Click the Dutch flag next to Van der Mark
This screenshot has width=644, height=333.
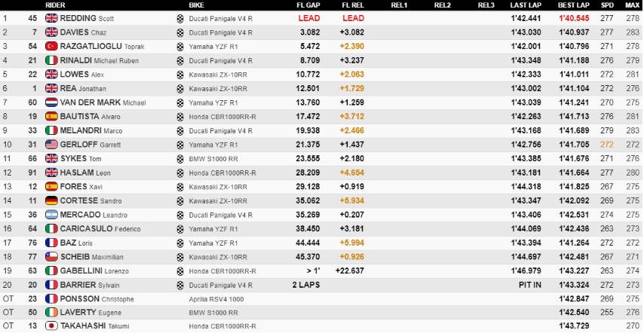(x=52, y=102)
